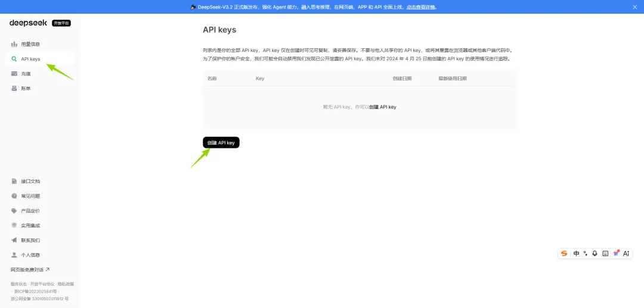Screen dimensions: 644x308
Task: Click the Sogou S logo icon
Action: [564, 253]
